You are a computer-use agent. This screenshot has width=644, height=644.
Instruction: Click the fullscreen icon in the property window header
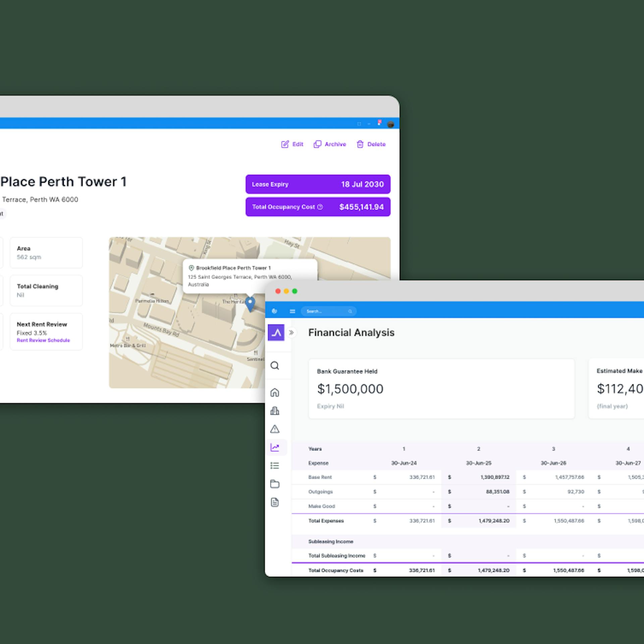pyautogui.click(x=359, y=124)
